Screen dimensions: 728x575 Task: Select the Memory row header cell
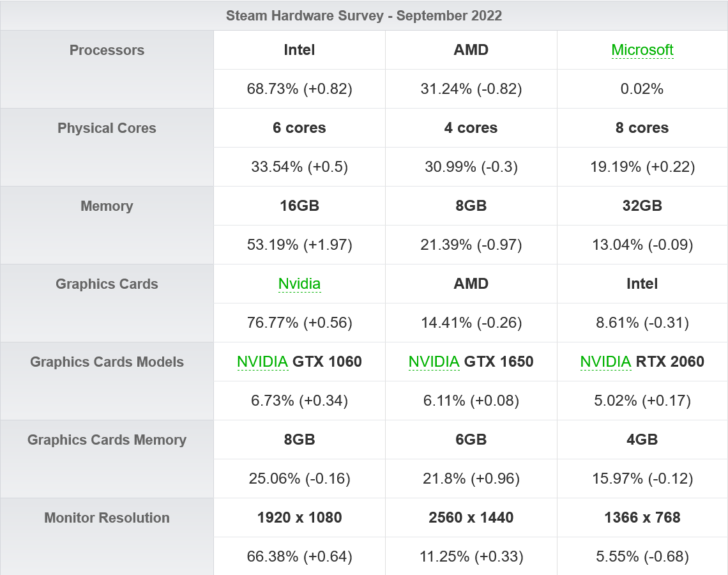(x=107, y=206)
